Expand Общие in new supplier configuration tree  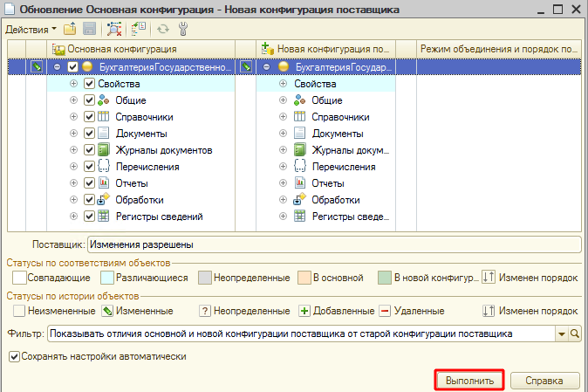click(x=284, y=100)
